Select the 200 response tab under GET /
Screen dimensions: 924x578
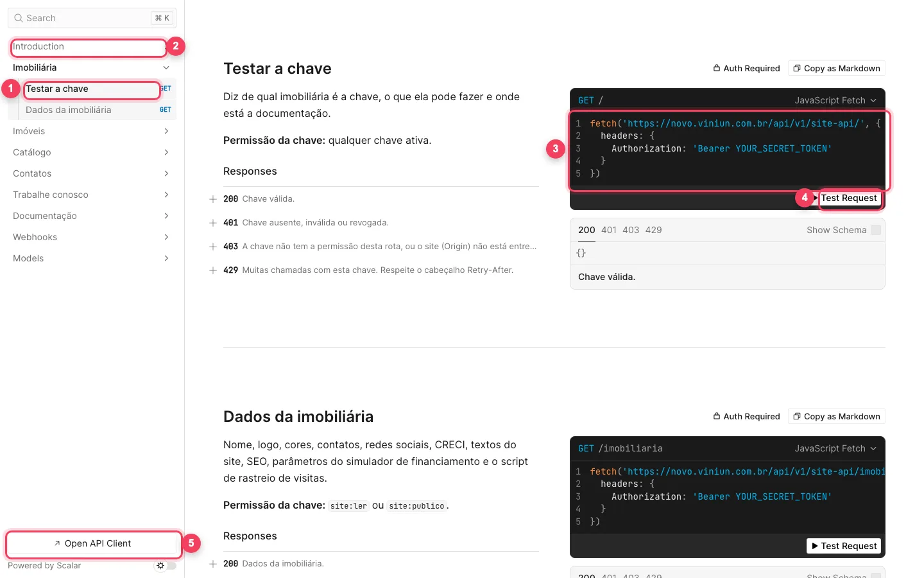coord(586,230)
